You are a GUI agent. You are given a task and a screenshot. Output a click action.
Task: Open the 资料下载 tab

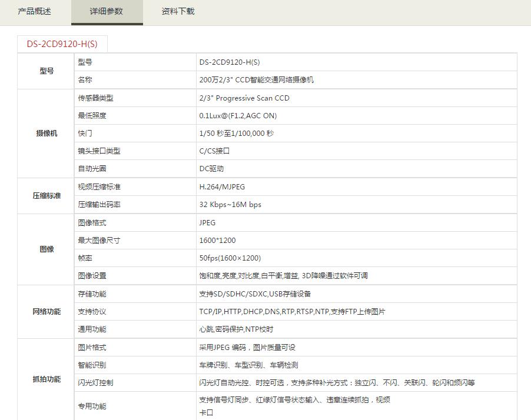[178, 12]
